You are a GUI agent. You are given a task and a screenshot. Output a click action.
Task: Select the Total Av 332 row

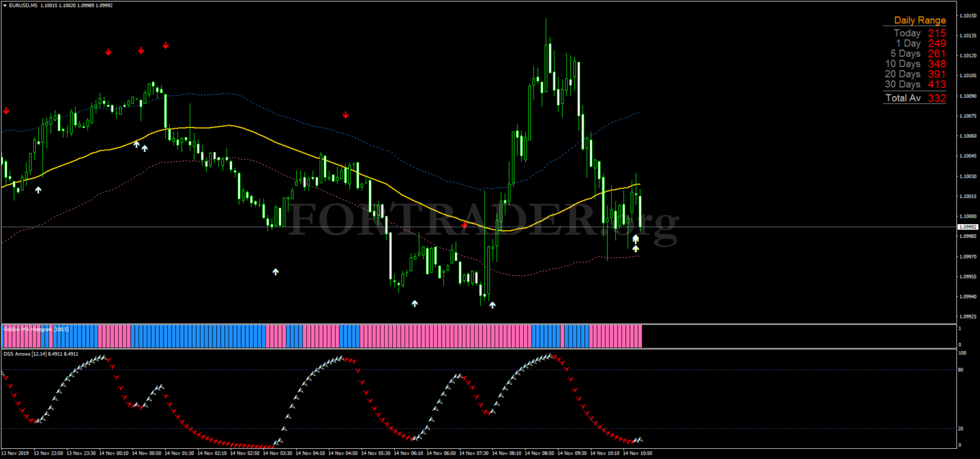point(916,98)
